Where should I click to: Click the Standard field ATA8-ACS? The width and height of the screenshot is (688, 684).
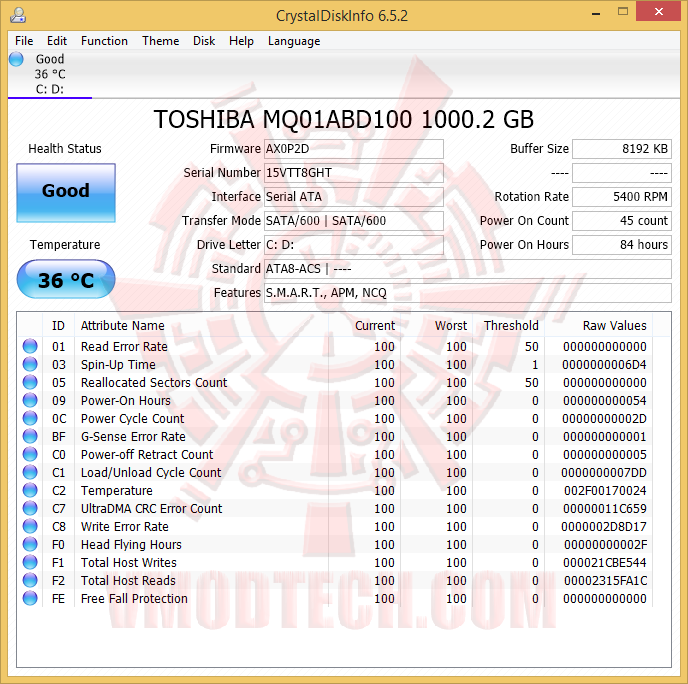pos(468,269)
